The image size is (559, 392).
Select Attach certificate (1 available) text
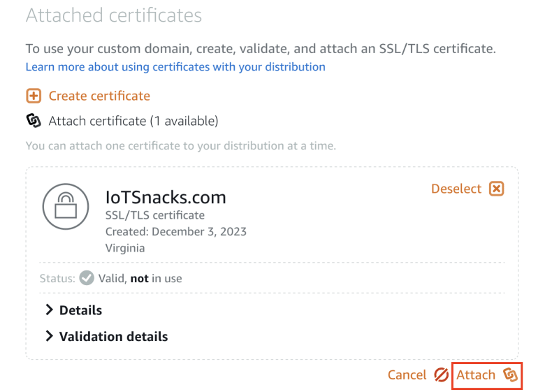[133, 121]
